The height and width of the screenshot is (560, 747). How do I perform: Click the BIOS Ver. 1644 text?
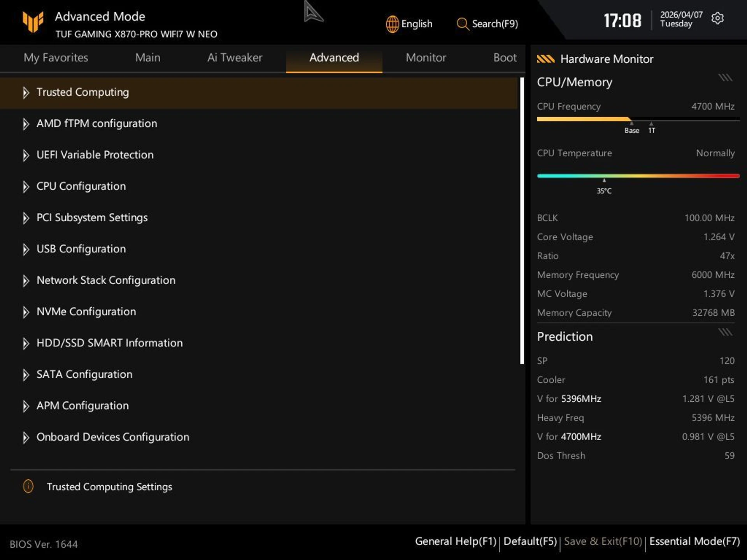coord(44,544)
